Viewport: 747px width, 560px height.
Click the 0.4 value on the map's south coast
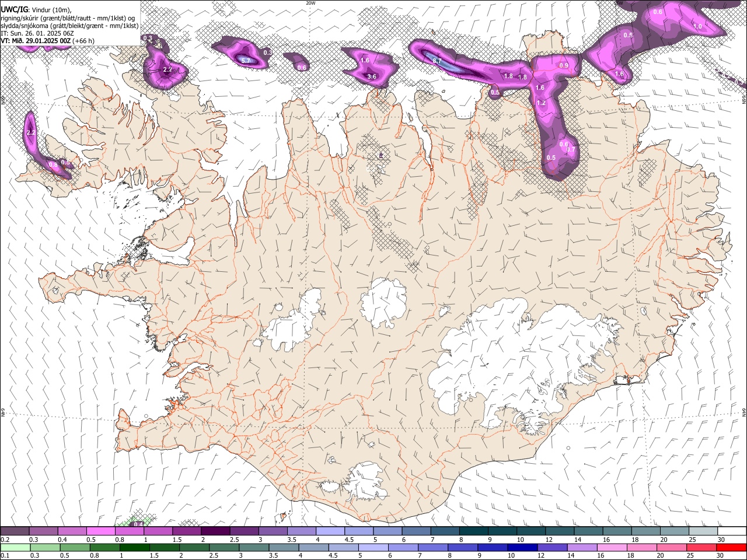coord(138,524)
